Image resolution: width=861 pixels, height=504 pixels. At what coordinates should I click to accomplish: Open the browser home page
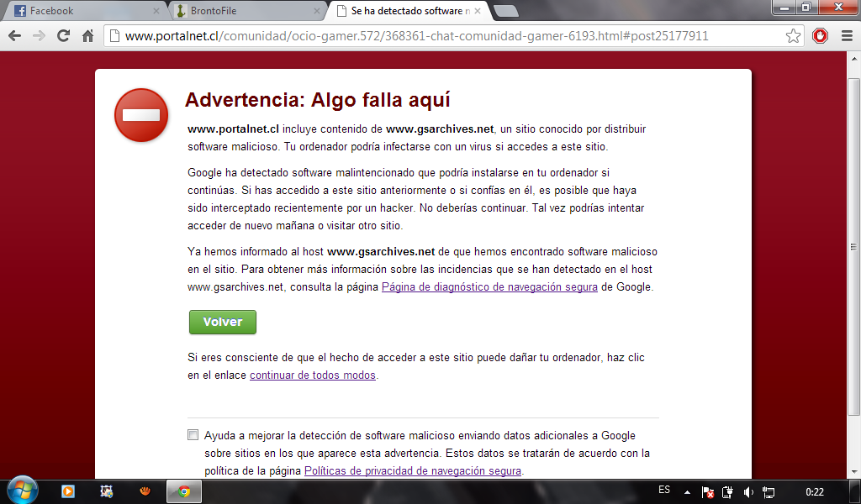click(x=87, y=36)
